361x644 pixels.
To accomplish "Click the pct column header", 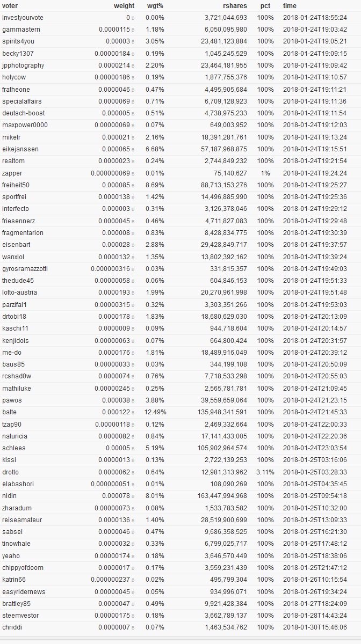I will 265,6.
